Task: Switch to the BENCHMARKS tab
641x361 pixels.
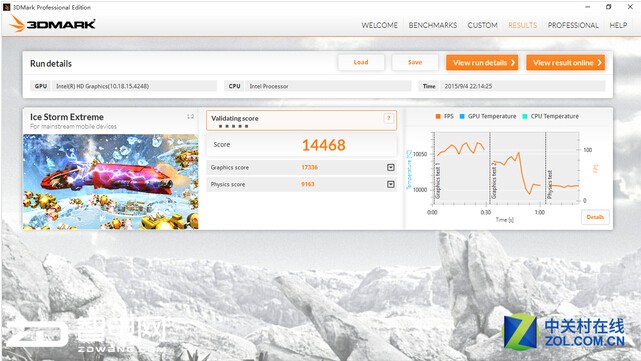Action: click(x=433, y=25)
